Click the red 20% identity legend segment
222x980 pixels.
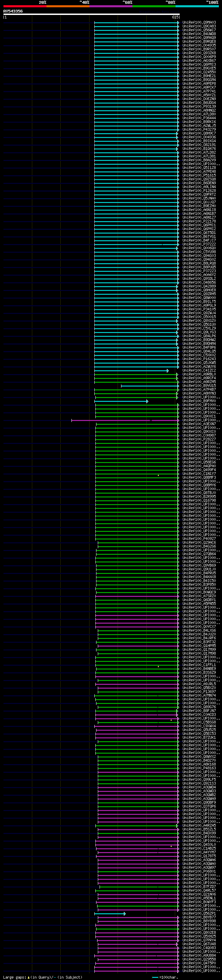point(25,6)
